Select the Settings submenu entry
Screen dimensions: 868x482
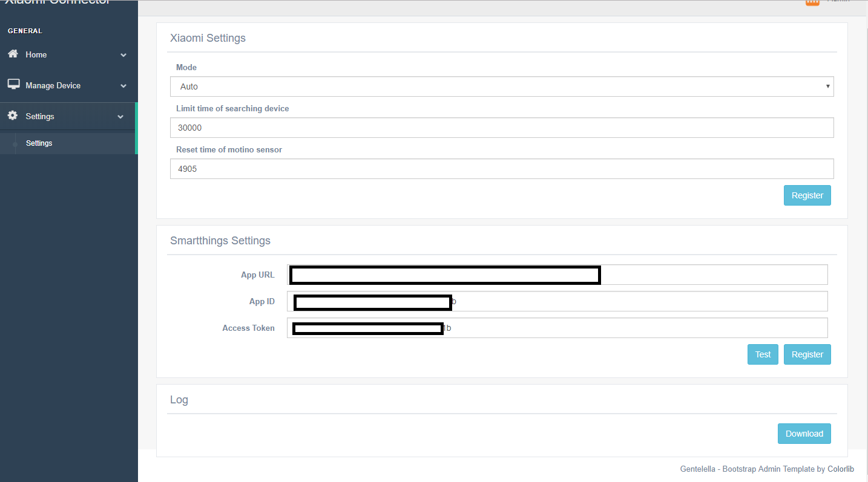[69, 143]
